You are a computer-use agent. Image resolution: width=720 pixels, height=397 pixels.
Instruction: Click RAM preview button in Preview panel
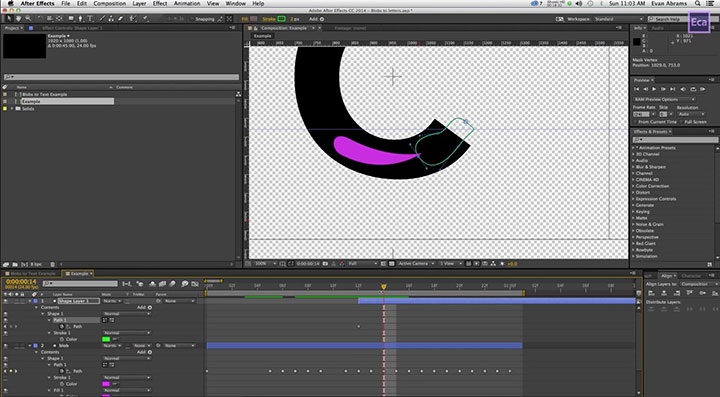[703, 89]
